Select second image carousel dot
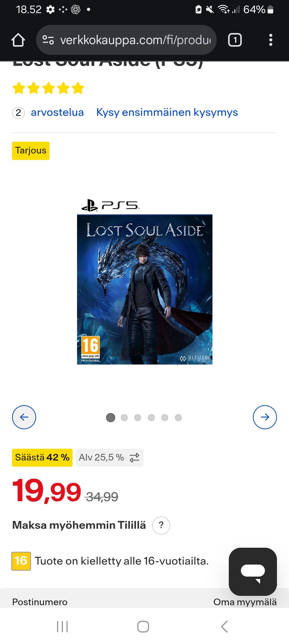 click(124, 417)
